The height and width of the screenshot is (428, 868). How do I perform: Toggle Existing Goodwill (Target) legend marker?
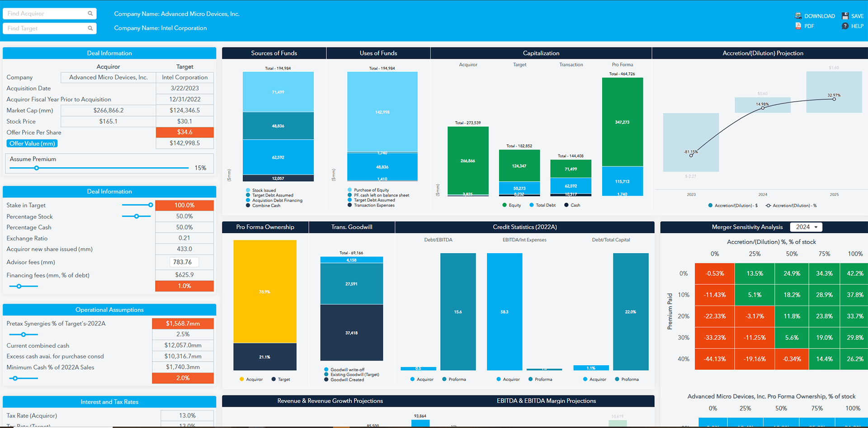[326, 374]
